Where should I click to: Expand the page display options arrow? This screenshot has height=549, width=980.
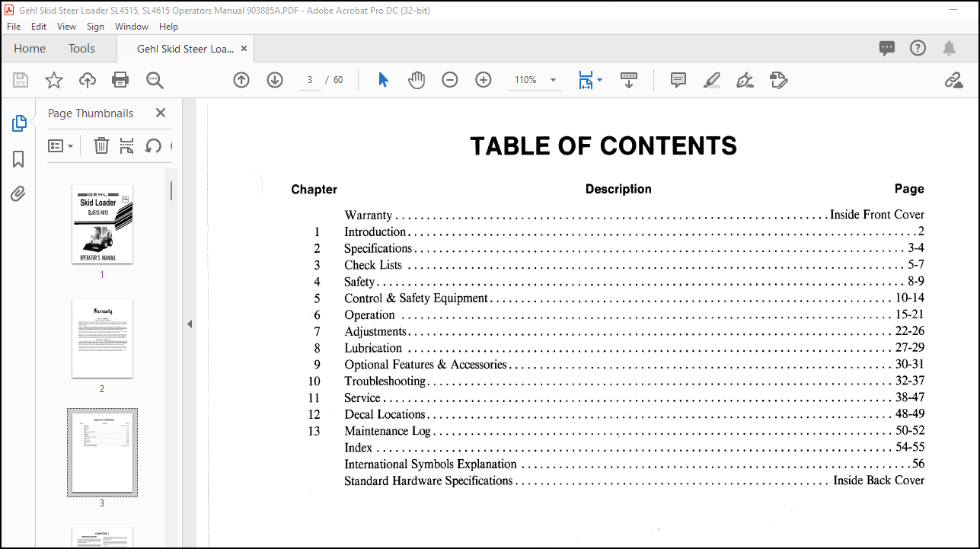(600, 80)
